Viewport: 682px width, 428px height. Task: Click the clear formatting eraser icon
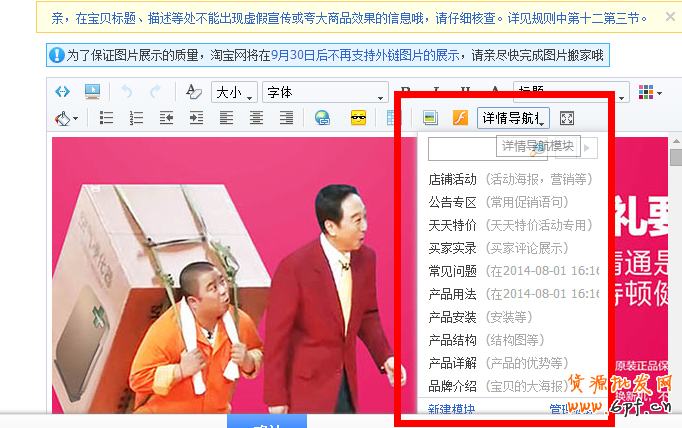click(194, 92)
